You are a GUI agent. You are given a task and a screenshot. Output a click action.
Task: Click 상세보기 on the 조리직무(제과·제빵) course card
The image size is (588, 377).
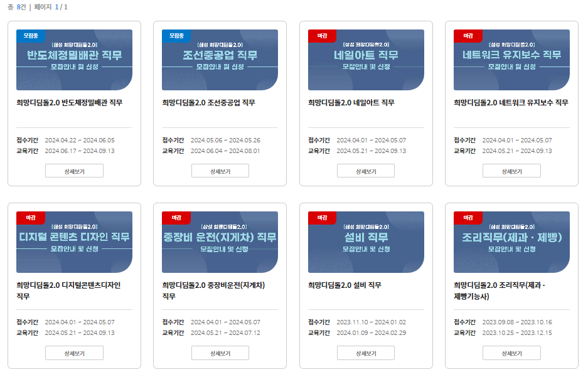pyautogui.click(x=511, y=353)
